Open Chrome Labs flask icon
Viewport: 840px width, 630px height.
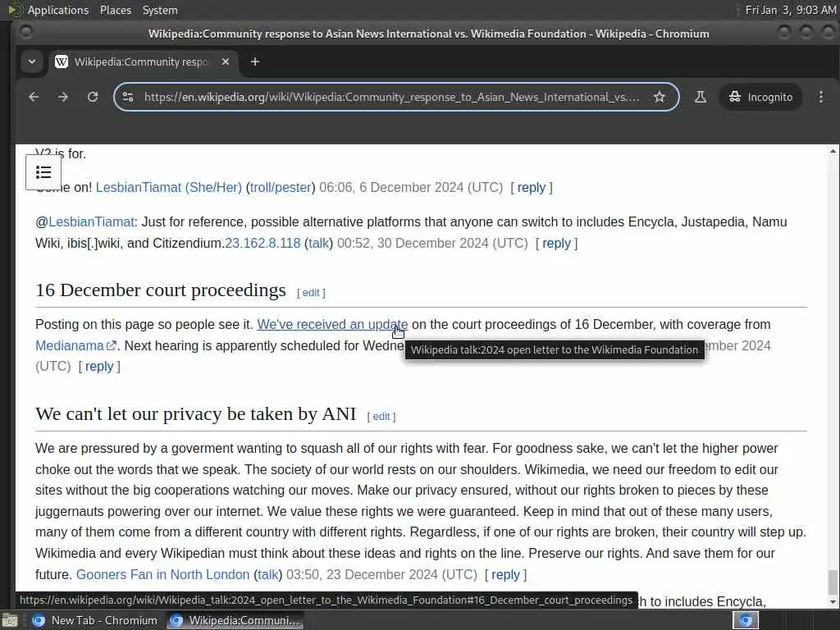click(x=701, y=97)
